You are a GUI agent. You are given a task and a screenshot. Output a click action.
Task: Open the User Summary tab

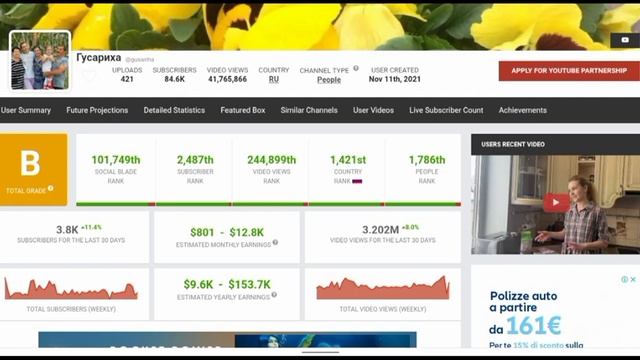point(26,110)
